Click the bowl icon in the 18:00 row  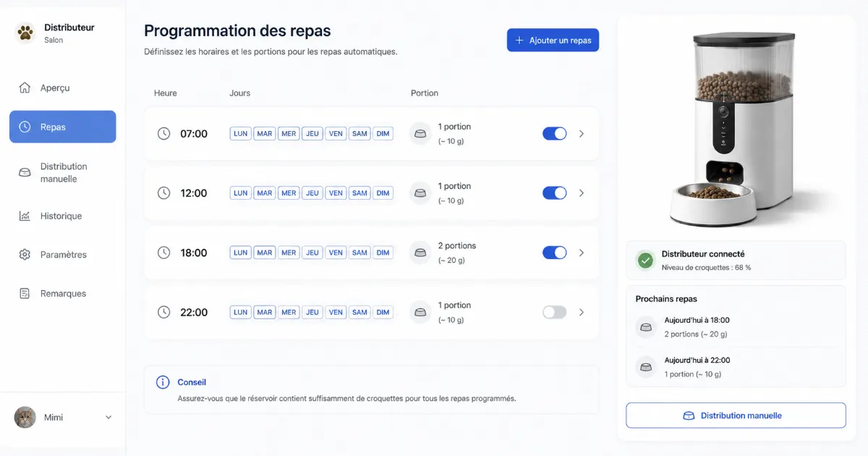coord(420,253)
